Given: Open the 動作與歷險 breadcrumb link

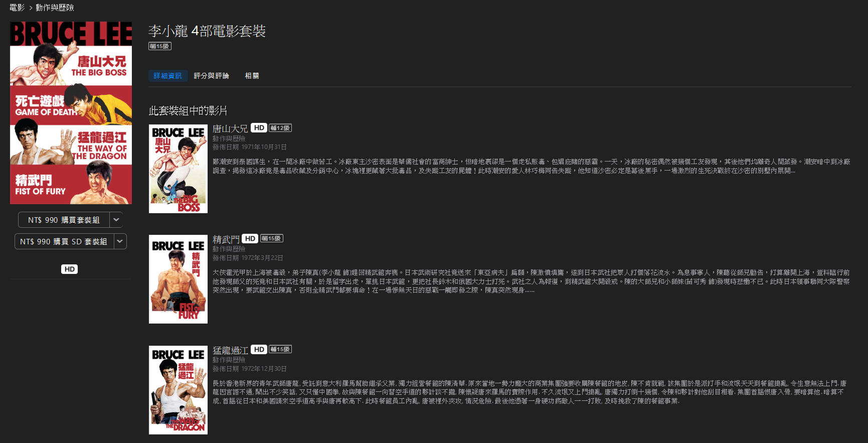Looking at the screenshot, I should 55,8.
